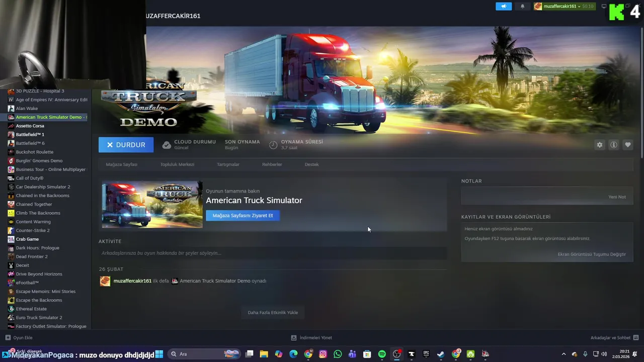Click the download manager icon in the bottom bar
Screen dimensions: 644x362
pyautogui.click(x=294, y=338)
